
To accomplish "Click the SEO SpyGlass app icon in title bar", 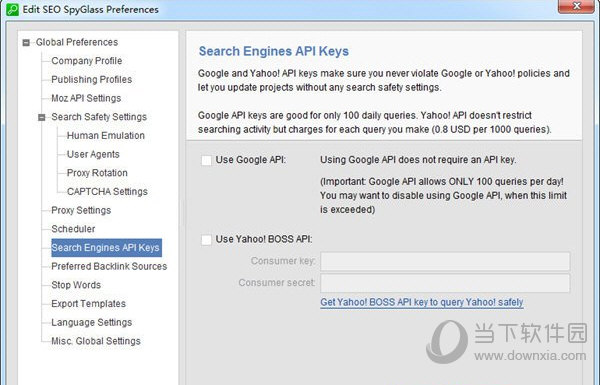I will pos(13,9).
